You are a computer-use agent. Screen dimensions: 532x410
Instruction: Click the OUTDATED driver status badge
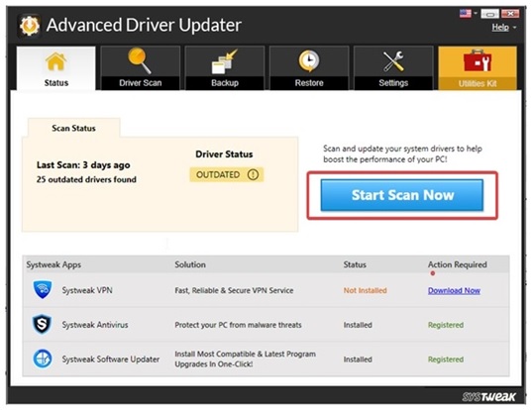[x=227, y=174]
